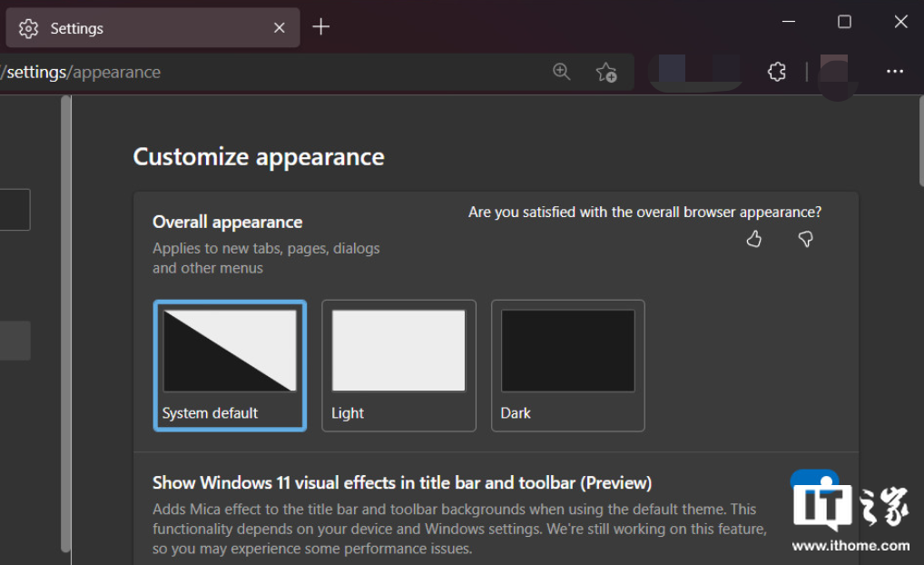Open the Extensions puzzle-piece menu
Screen dimensions: 924x565
[777, 72]
